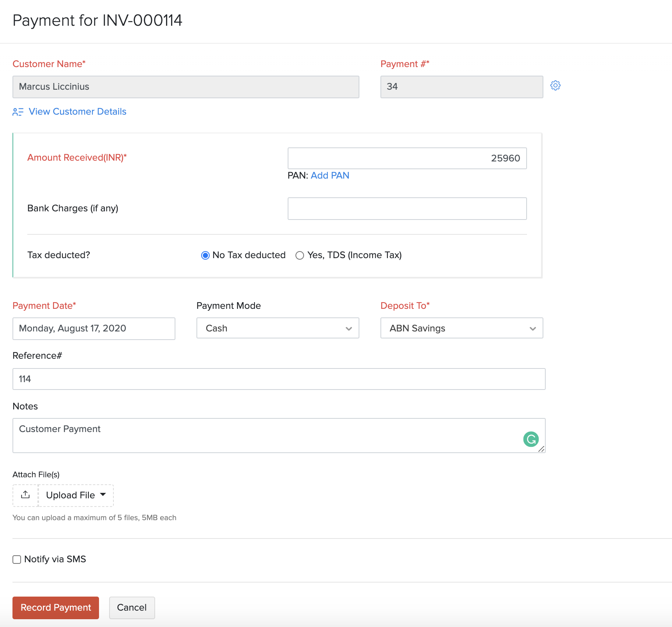
Task: Click the customer details icon beside View Customer Details
Action: (18, 112)
